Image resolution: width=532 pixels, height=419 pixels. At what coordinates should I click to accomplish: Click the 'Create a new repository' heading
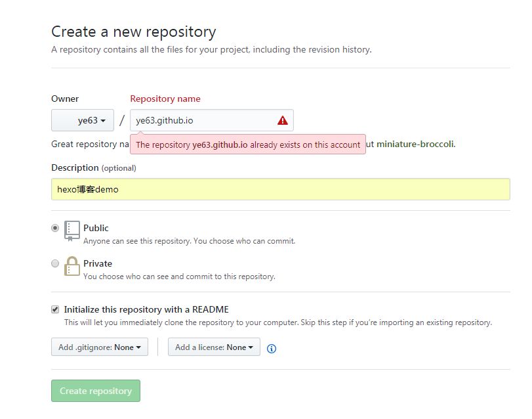tap(134, 32)
